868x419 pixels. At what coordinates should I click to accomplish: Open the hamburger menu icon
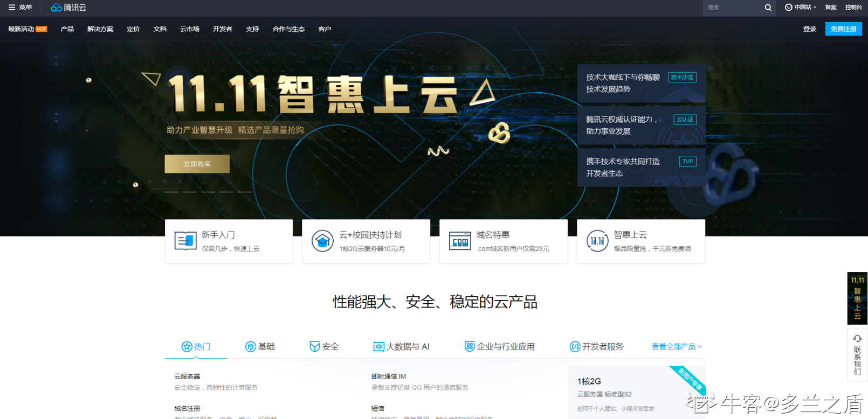[x=12, y=8]
